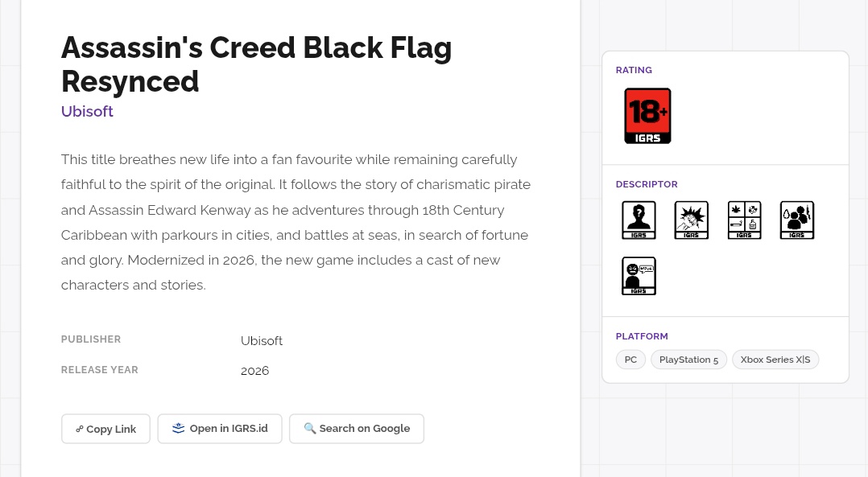
Task: Click the drugs and alcohol descriptor icon
Action: pos(744,220)
